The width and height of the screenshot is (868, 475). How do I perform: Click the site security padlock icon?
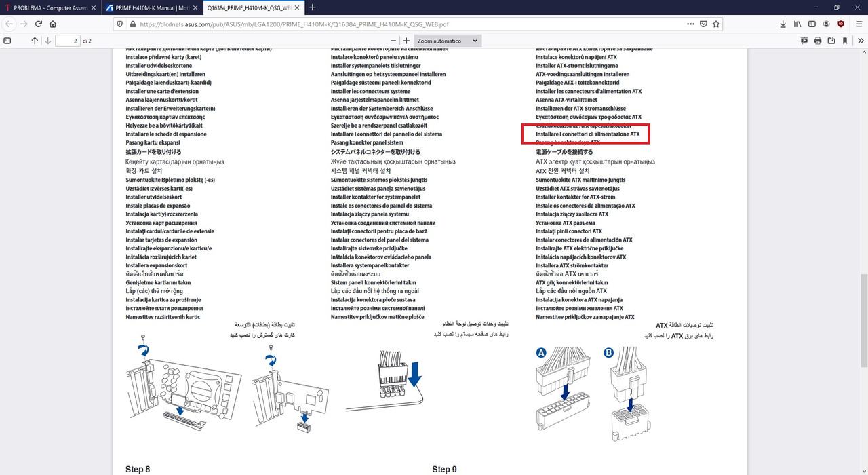(132, 24)
